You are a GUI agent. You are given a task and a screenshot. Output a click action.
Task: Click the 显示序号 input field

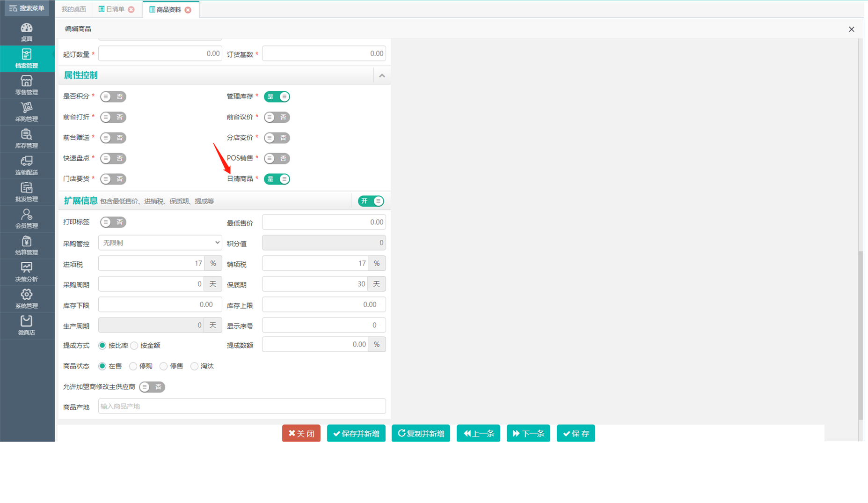click(324, 325)
